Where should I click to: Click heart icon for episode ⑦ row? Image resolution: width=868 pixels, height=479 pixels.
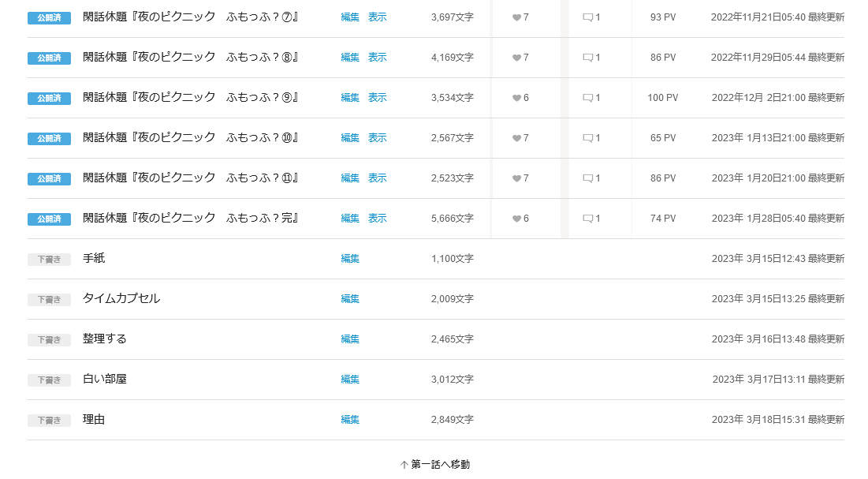coord(516,17)
